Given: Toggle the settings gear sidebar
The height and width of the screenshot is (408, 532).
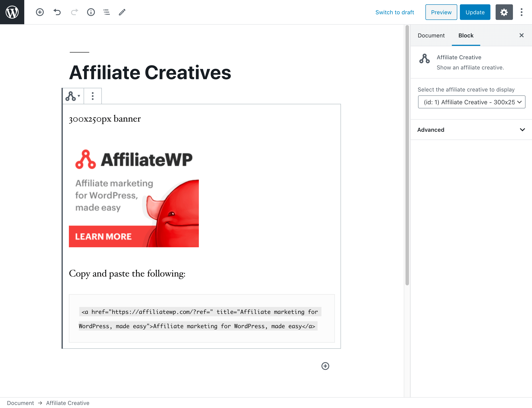Looking at the screenshot, I should [x=504, y=12].
